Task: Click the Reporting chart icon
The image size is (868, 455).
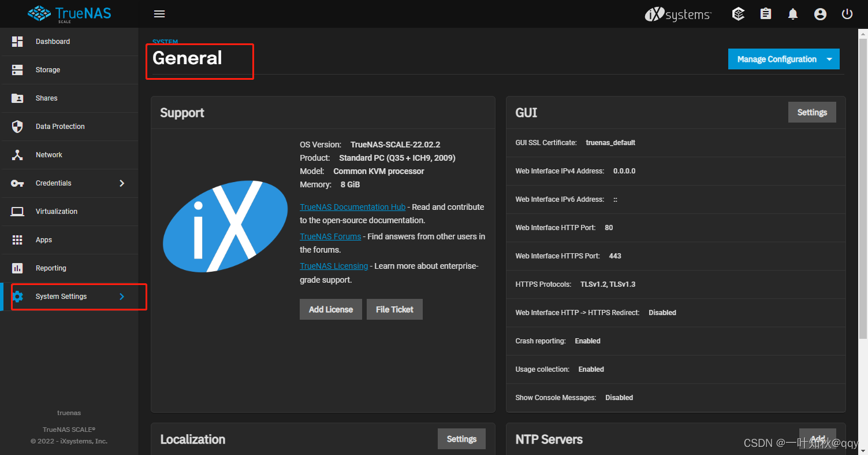Action: coord(17,268)
